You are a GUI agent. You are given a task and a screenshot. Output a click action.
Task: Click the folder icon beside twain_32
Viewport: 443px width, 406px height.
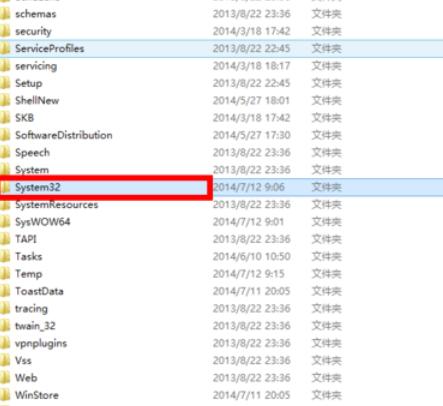click(x=5, y=326)
